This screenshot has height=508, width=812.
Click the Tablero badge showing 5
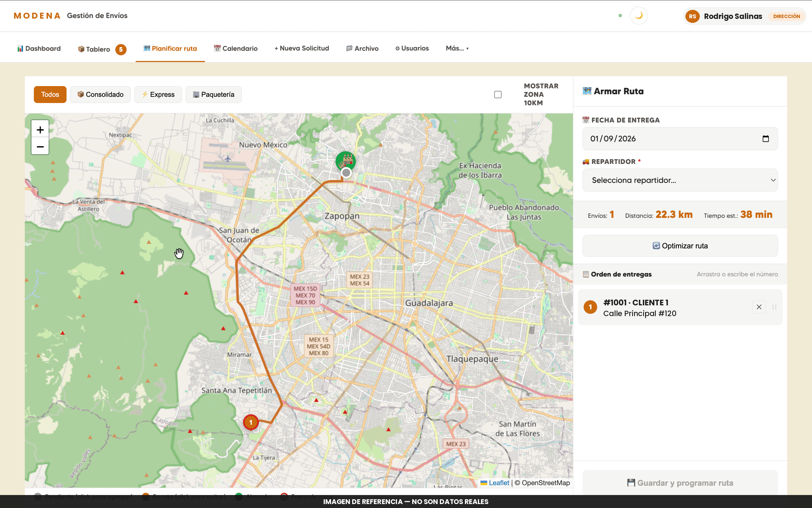121,49
